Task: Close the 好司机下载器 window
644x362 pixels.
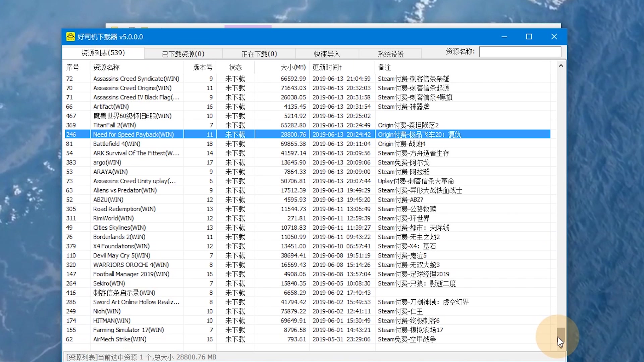Action: point(554,37)
